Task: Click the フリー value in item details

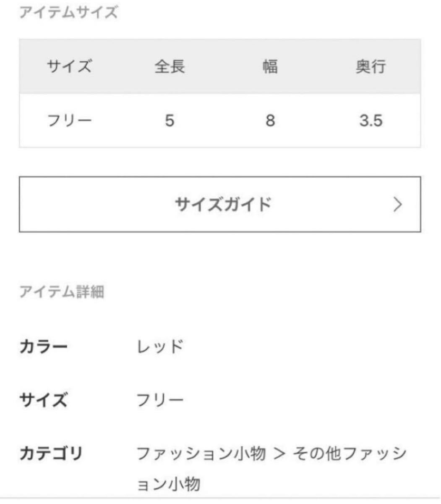Action: click(160, 399)
